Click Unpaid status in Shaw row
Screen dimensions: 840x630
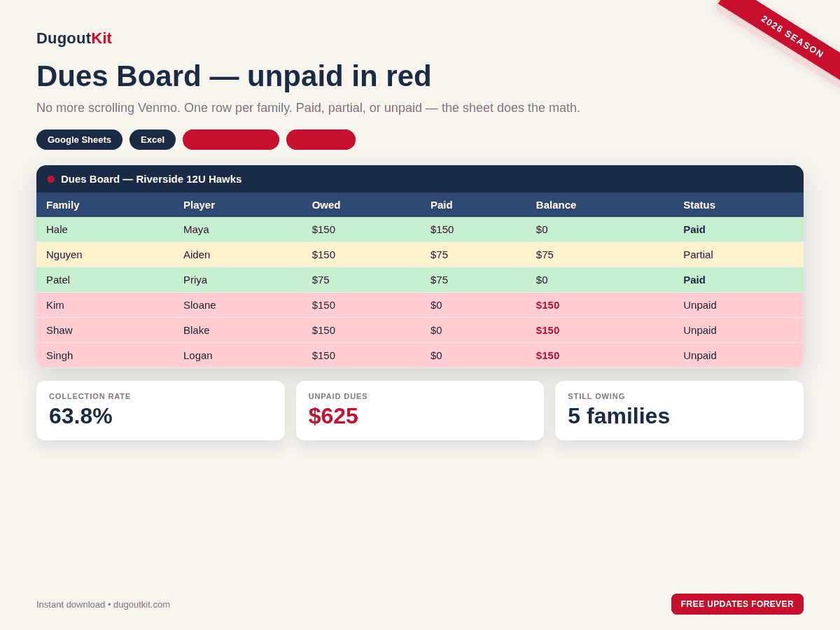click(x=700, y=330)
